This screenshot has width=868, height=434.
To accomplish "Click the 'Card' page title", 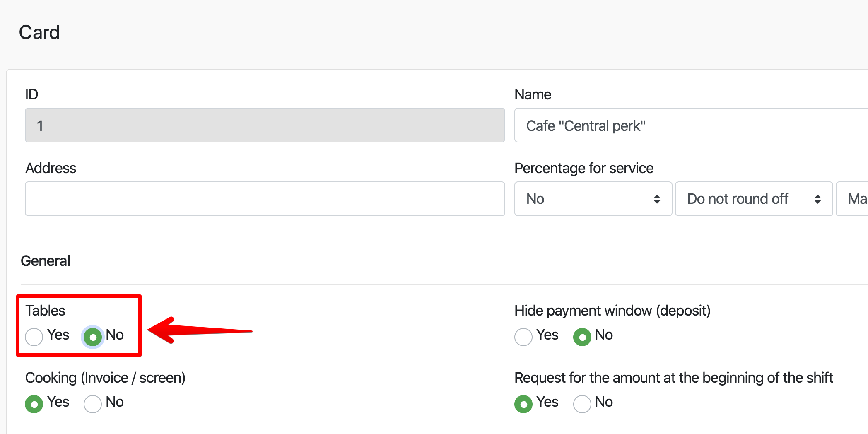I will pyautogui.click(x=39, y=32).
